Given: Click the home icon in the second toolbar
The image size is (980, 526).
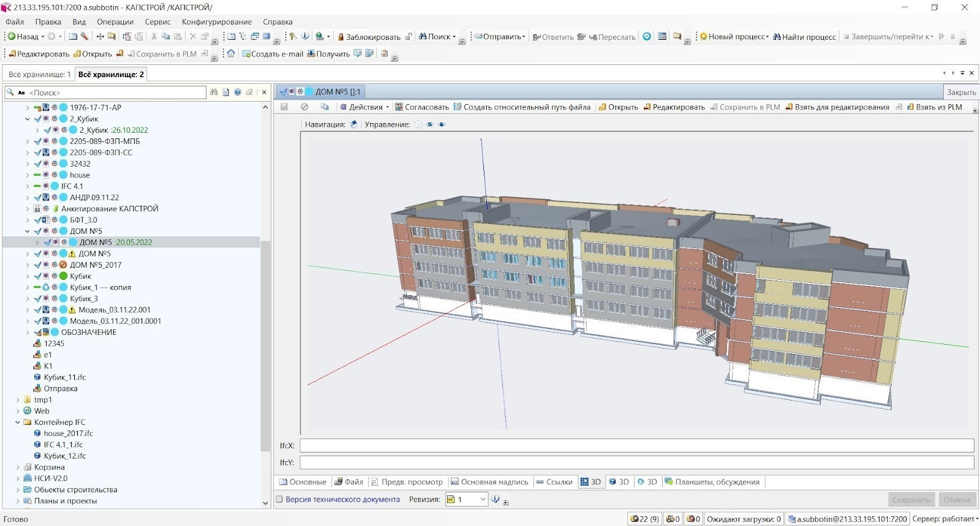Looking at the screenshot, I should point(231,53).
